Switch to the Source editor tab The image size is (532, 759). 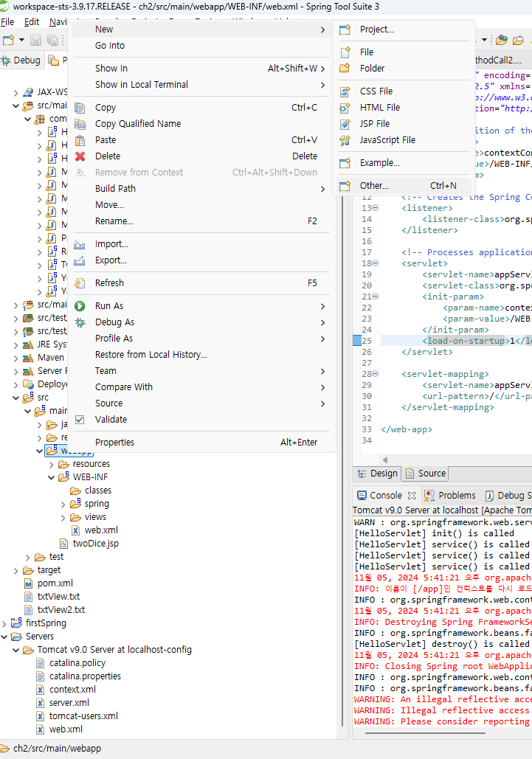coord(426,474)
